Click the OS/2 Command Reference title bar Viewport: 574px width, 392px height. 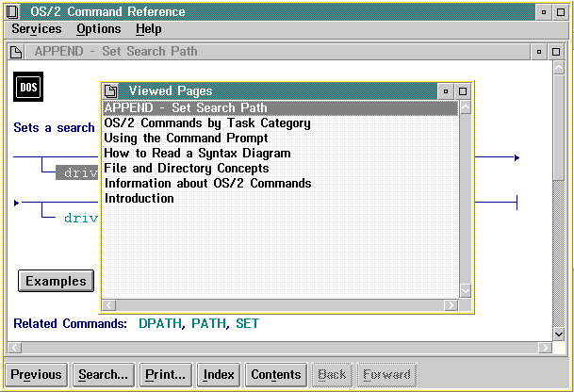[x=278, y=11]
